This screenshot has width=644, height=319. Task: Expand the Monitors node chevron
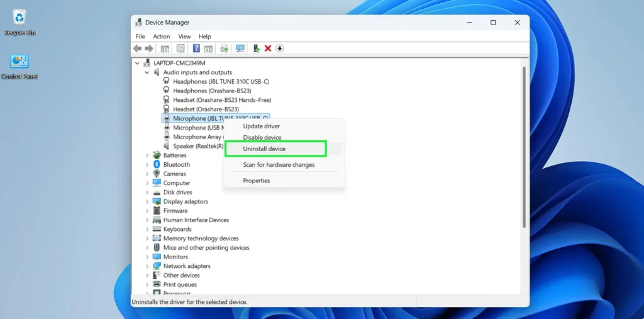coord(147,257)
